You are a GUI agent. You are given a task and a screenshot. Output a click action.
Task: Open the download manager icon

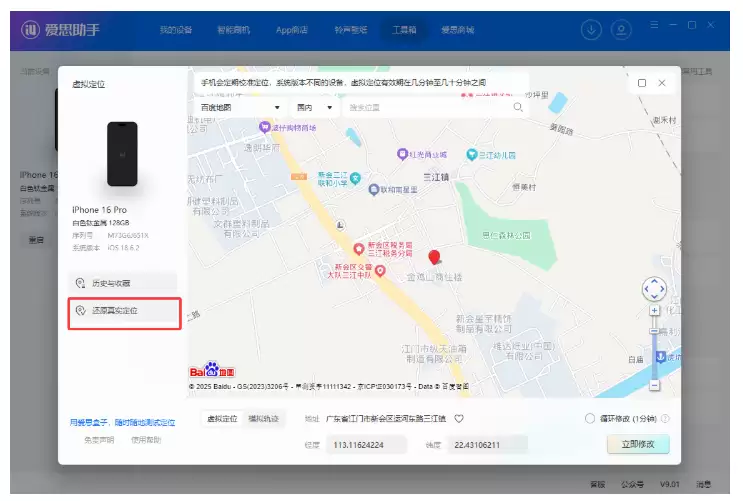pos(591,30)
